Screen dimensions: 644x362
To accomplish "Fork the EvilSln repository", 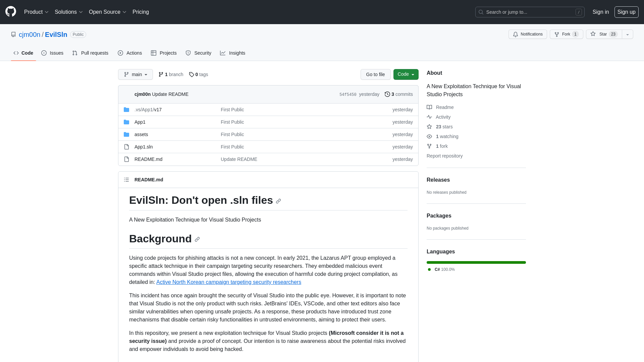I will pos(566,34).
